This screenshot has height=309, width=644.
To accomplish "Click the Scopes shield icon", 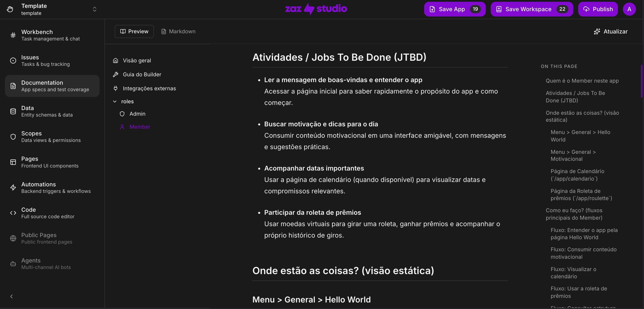I will tap(13, 137).
